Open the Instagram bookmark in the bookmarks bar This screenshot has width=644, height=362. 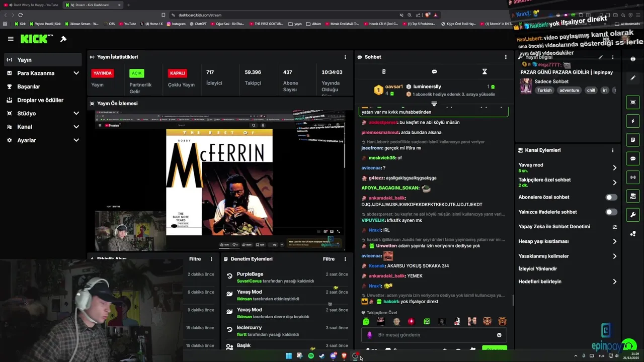pos(176,24)
